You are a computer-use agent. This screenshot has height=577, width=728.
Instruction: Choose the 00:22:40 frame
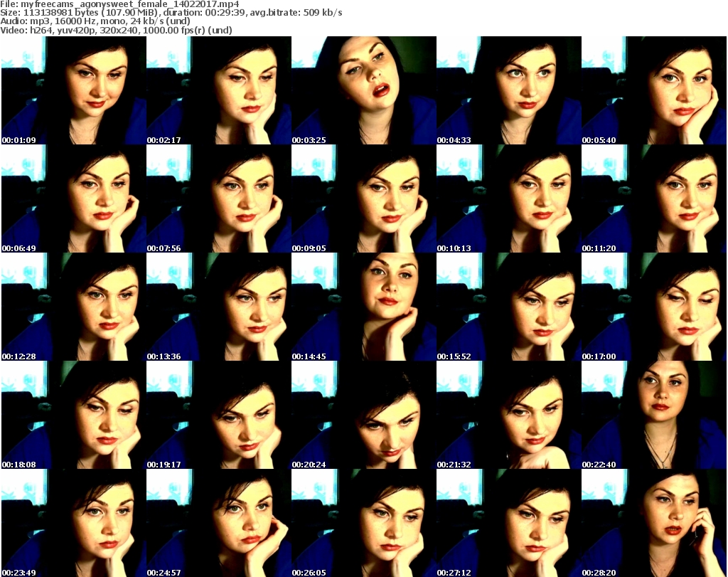[654, 415]
